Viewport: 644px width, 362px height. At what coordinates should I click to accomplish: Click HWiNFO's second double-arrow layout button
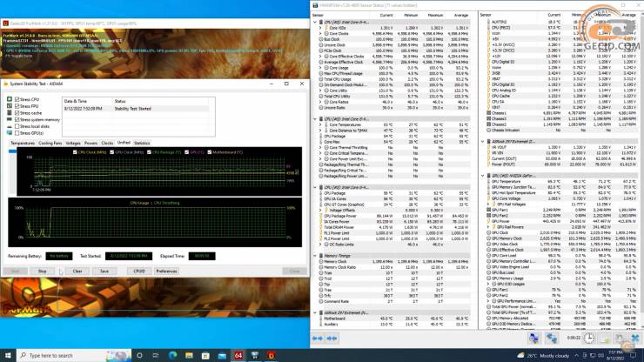332,339
